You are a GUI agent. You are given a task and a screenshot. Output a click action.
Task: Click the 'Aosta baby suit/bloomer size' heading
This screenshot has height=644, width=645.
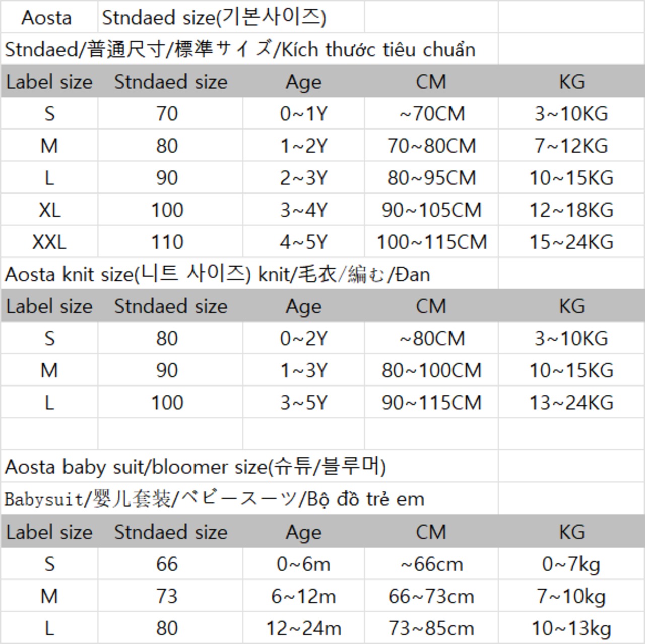pos(195,467)
